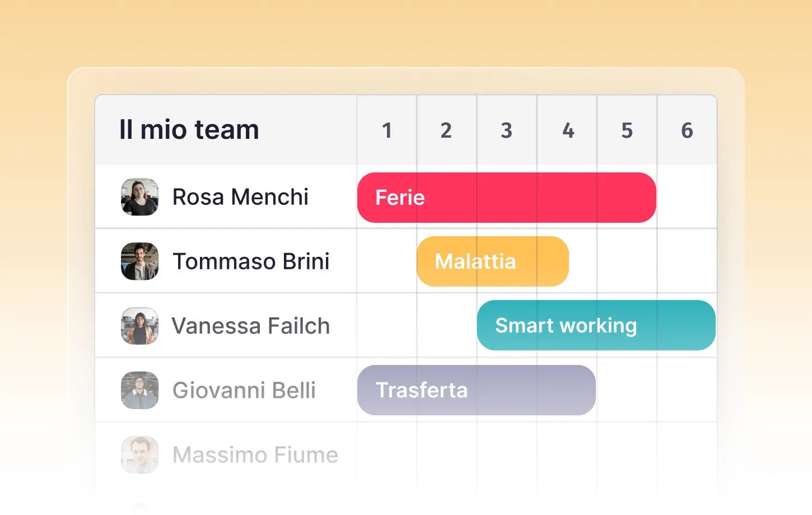Select Giovanni Belli's avatar image
Screen dimensions: 812x515
139,390
